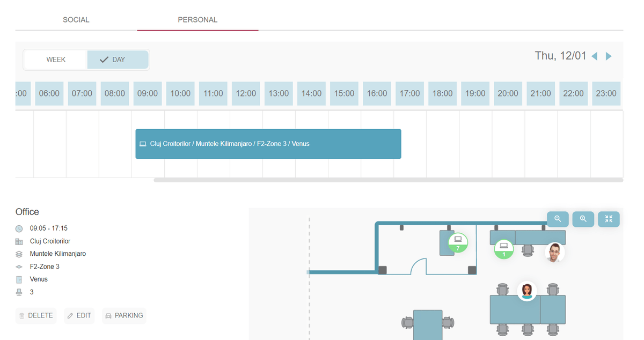This screenshot has width=644, height=340.
Task: Select the 14:00 hour header
Action: [311, 93]
